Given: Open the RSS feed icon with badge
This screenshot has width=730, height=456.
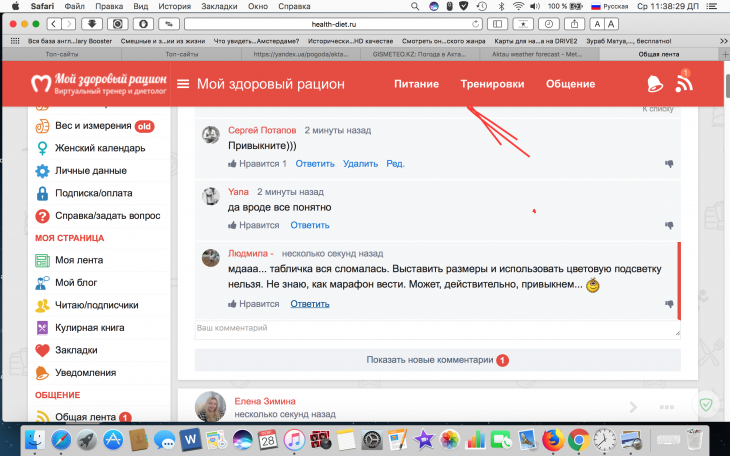Looking at the screenshot, I should click(x=685, y=83).
